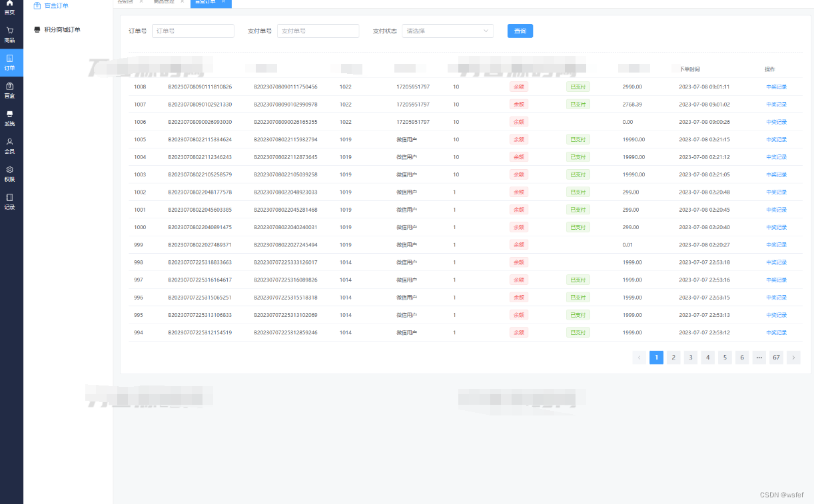The height and width of the screenshot is (504, 814).
Task: Switch to the 商品管理 tab
Action: (x=164, y=2)
